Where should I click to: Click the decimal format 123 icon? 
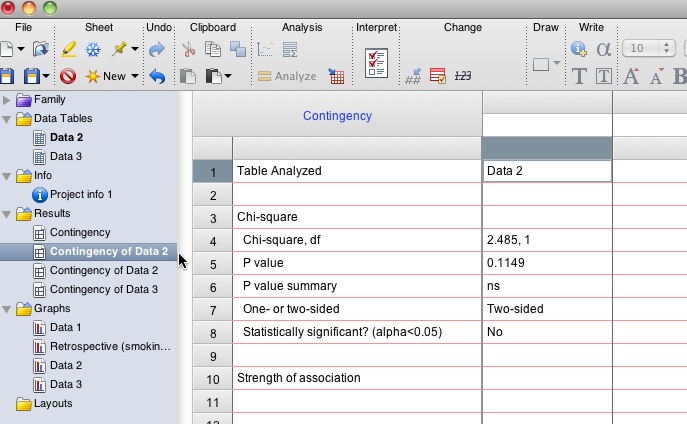462,76
